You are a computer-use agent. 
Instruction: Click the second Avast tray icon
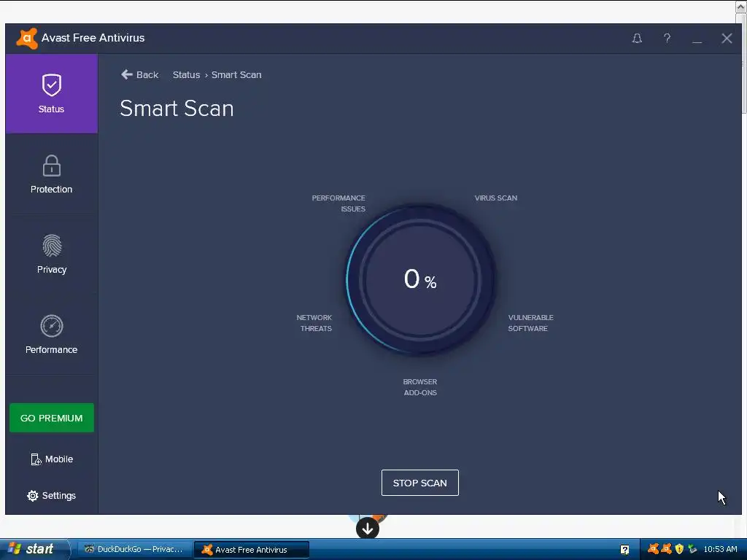tap(666, 549)
